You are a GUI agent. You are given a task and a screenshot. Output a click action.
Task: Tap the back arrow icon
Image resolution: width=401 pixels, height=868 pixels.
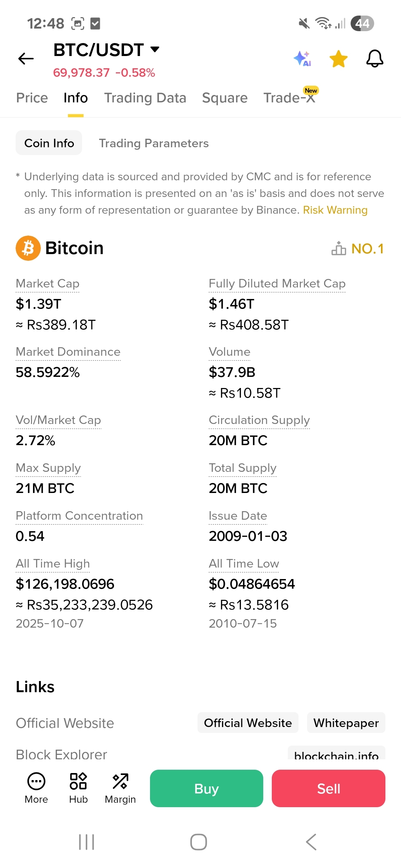tap(26, 59)
